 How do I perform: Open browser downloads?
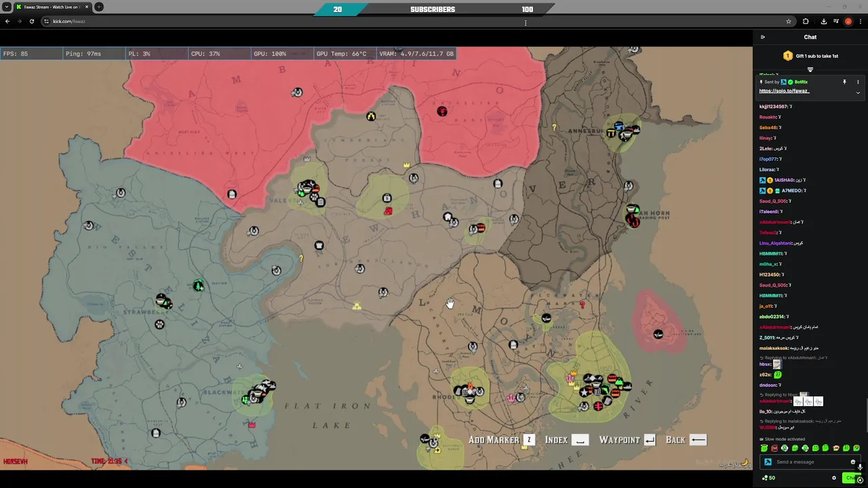pyautogui.click(x=823, y=21)
